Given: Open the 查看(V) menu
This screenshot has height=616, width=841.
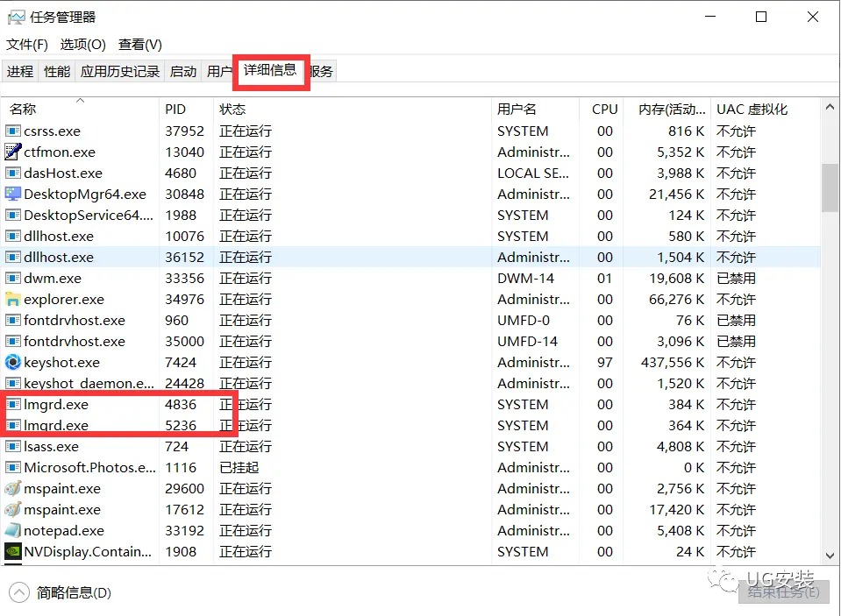Looking at the screenshot, I should [140, 45].
